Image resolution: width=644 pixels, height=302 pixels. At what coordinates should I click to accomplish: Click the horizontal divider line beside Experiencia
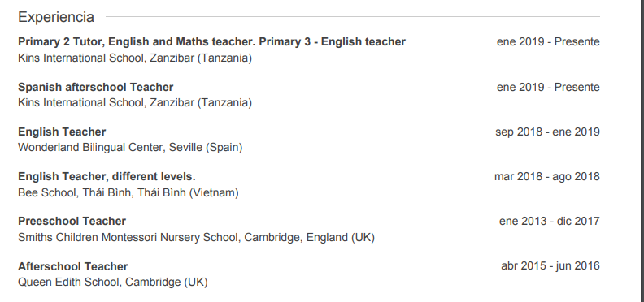[x=353, y=17]
